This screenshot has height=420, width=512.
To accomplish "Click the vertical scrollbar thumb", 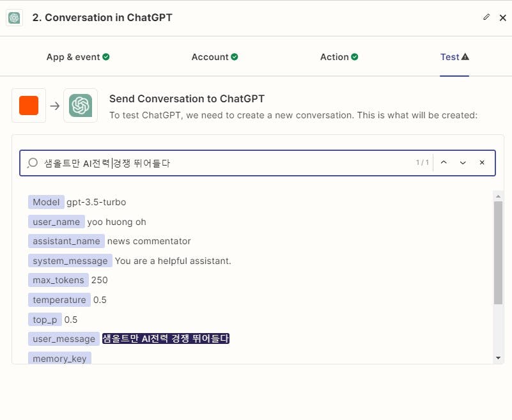I will [x=499, y=253].
